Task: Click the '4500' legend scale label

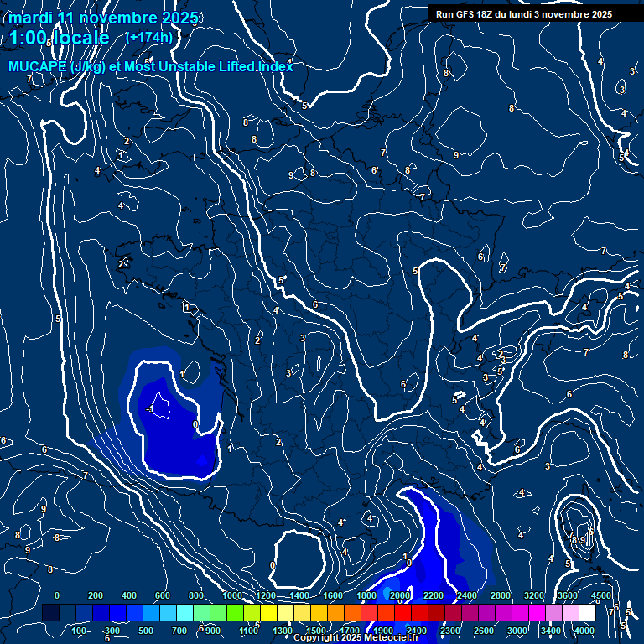Action: pos(601,595)
